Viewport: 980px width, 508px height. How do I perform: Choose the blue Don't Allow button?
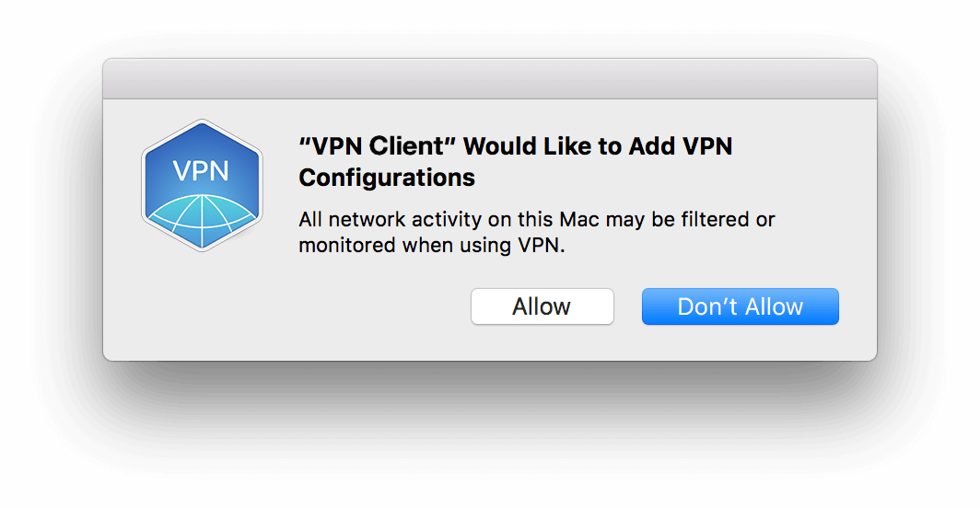[740, 306]
